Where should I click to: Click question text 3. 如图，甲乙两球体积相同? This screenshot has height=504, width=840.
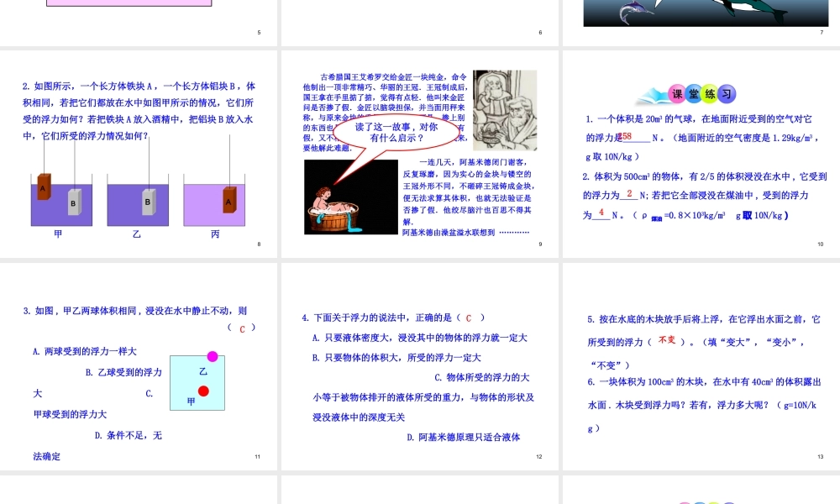[135, 311]
